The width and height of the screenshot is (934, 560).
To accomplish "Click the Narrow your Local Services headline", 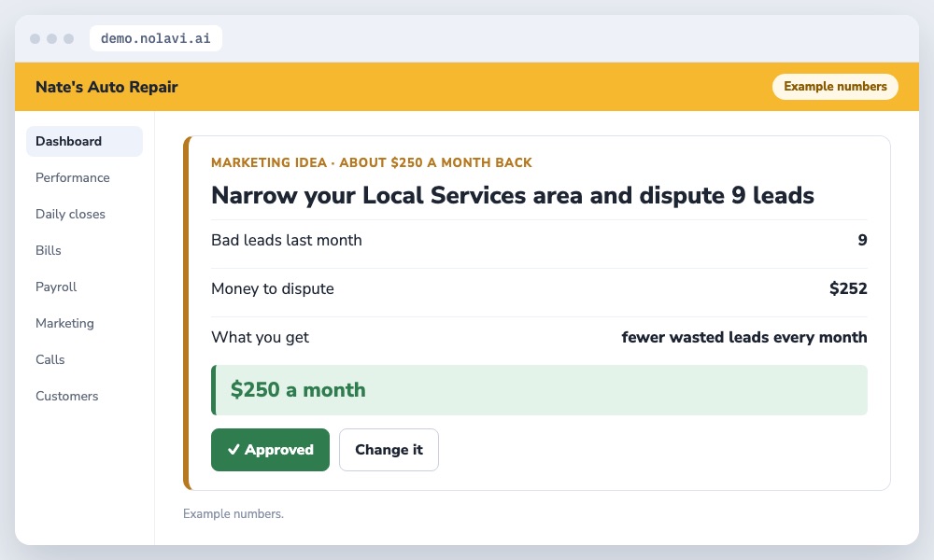I will (512, 195).
